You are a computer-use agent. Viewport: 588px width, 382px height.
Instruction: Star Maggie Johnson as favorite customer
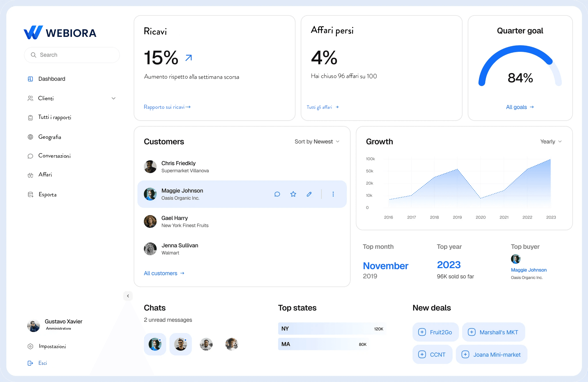(293, 194)
